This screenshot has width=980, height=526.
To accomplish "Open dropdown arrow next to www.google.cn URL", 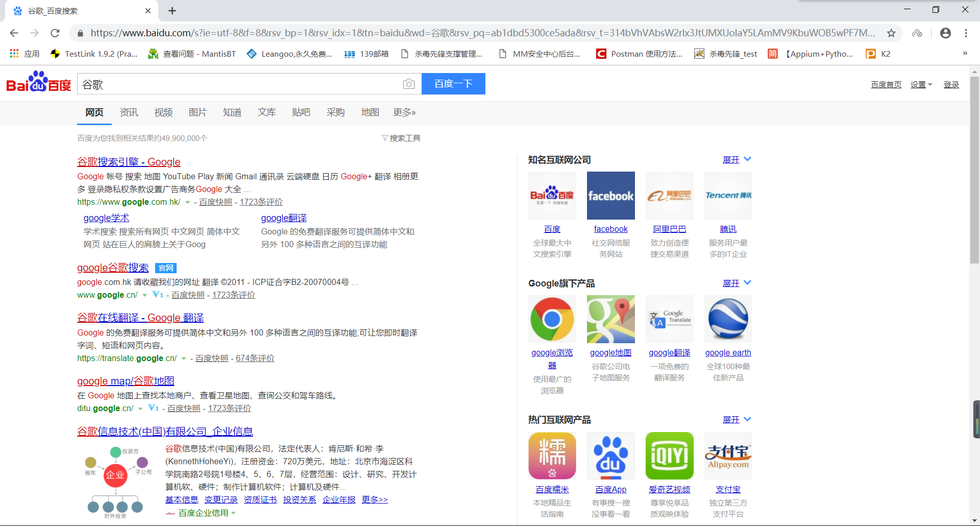I will pos(144,296).
